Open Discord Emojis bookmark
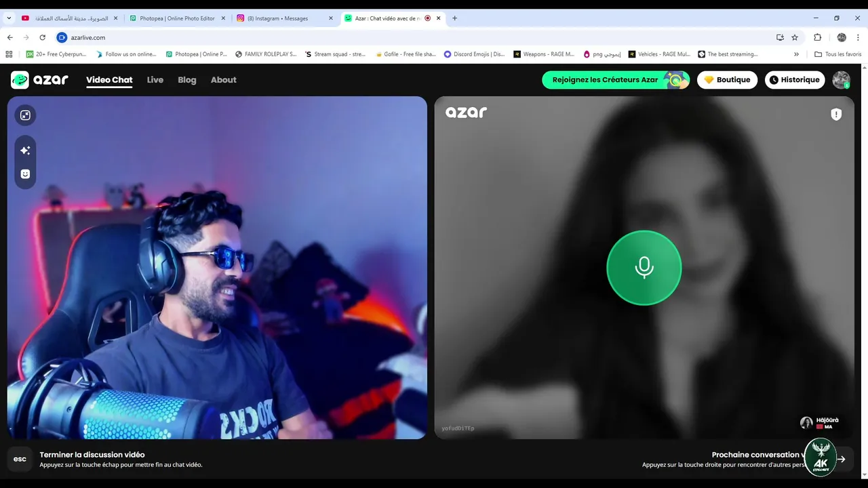 pyautogui.click(x=475, y=54)
